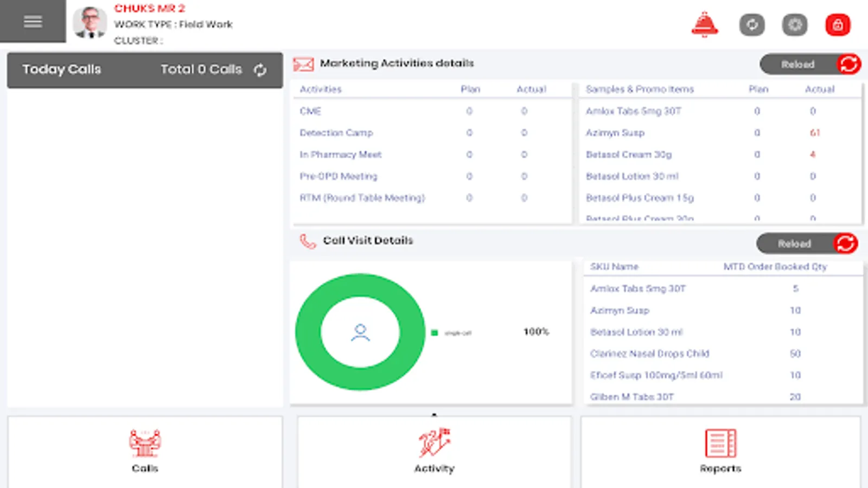Click the CHUKS MR 2 user name
The width and height of the screenshot is (868, 488).
pos(150,8)
